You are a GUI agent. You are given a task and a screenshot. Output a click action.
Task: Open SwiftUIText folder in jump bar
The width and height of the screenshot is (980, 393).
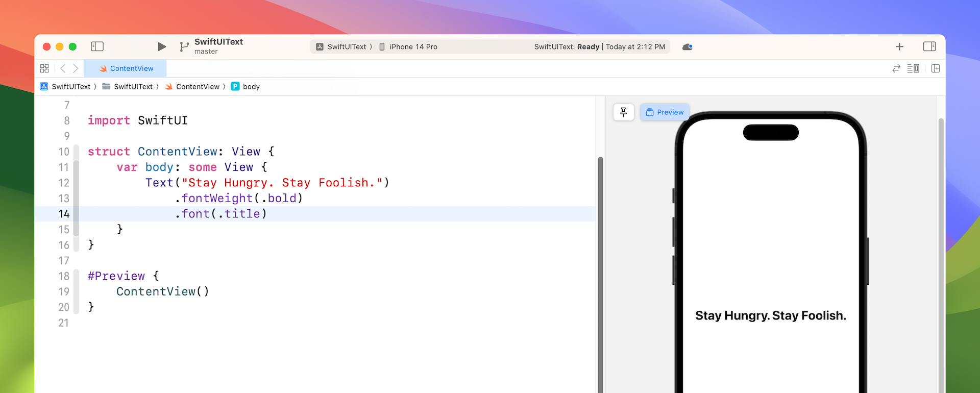[x=128, y=87]
